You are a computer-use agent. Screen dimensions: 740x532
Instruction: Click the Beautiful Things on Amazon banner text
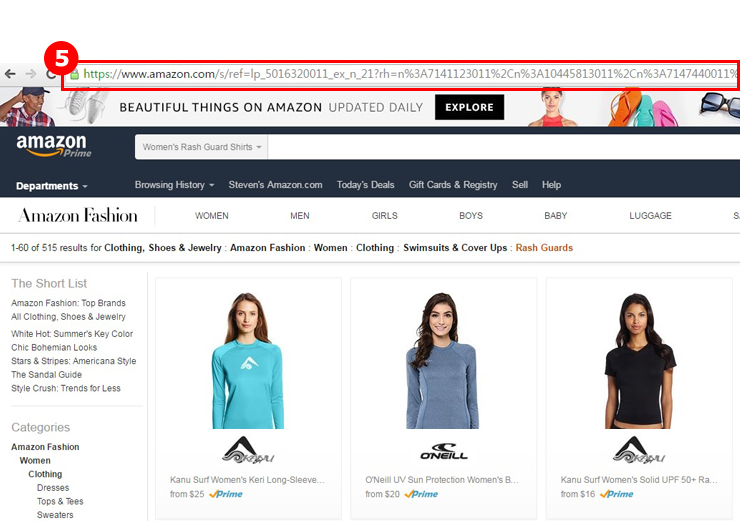221,108
